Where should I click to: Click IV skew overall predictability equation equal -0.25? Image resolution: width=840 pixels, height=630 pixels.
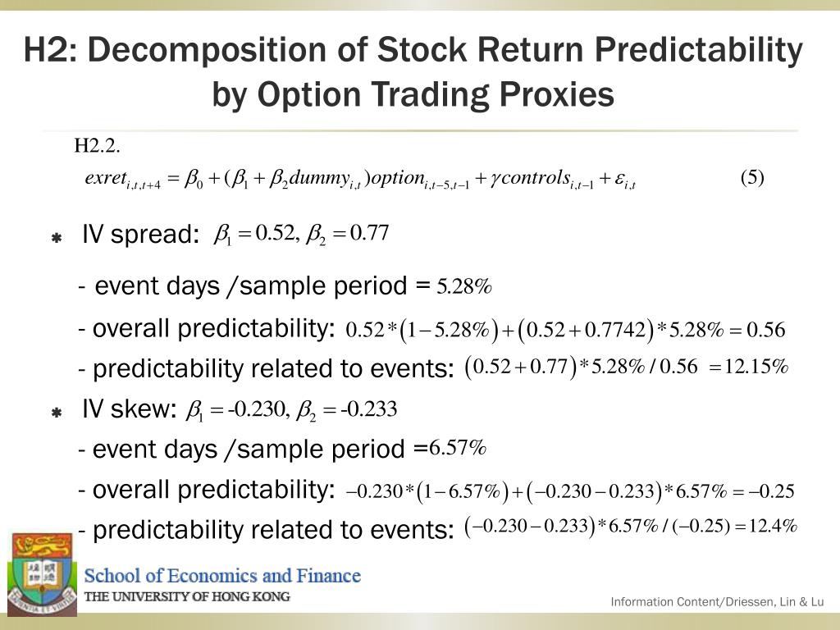coord(570,491)
